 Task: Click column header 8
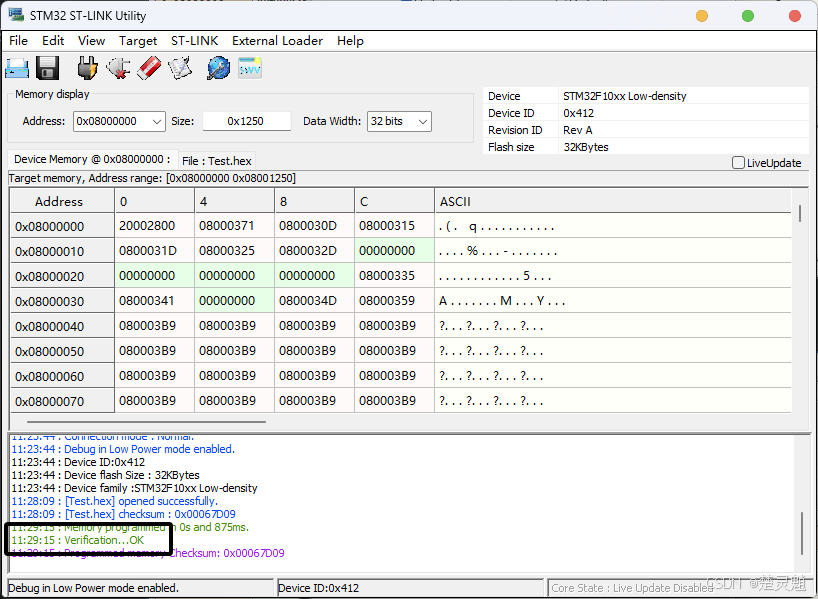315,201
